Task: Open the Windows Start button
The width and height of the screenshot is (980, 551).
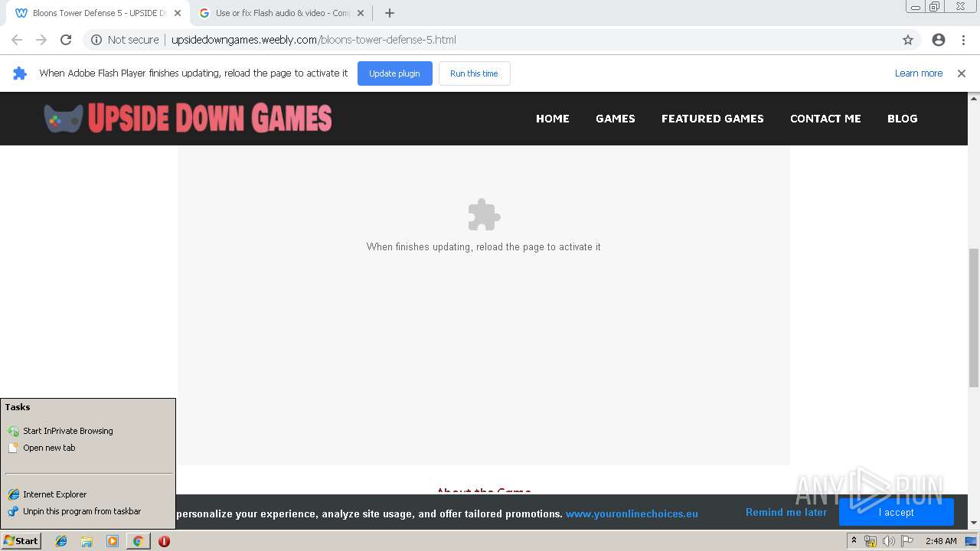Action: coord(21,541)
